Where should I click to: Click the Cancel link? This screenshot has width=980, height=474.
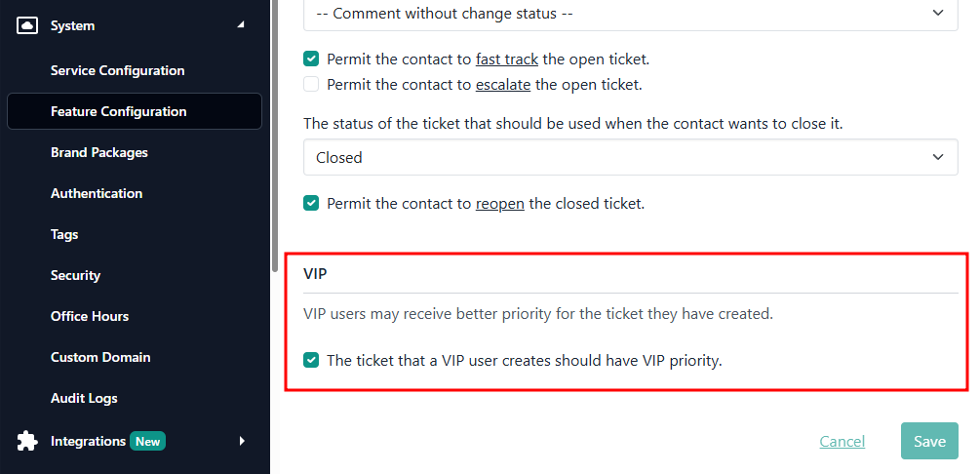pyautogui.click(x=842, y=442)
